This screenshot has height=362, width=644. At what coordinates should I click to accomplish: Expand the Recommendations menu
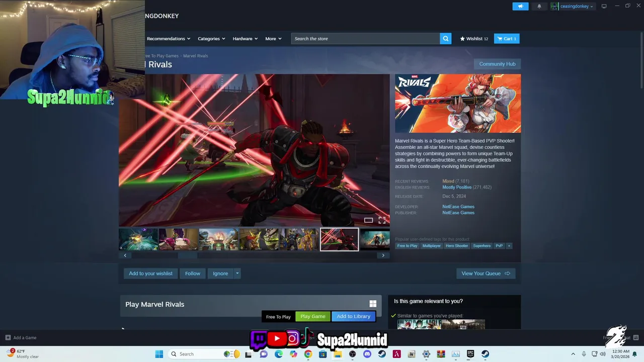tap(169, 39)
